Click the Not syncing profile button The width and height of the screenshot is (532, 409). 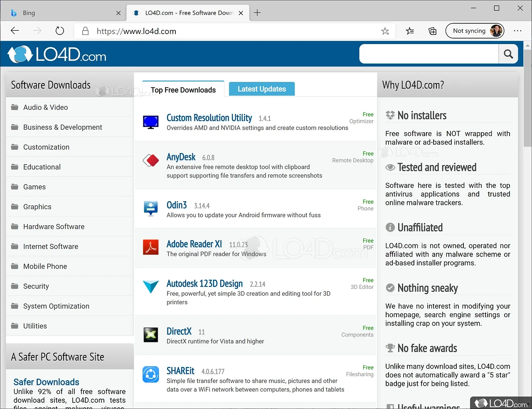click(475, 31)
